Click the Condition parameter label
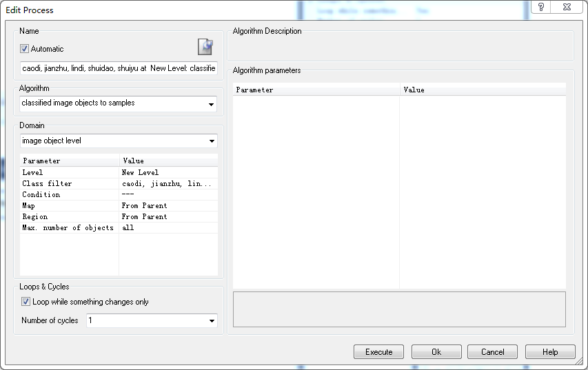 pos(41,194)
